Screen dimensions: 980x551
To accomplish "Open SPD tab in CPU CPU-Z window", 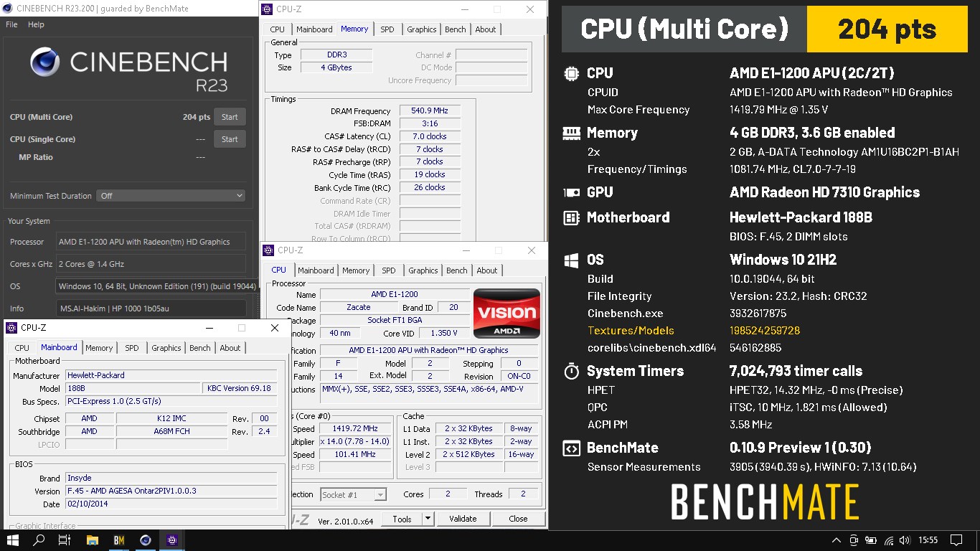I will (389, 270).
